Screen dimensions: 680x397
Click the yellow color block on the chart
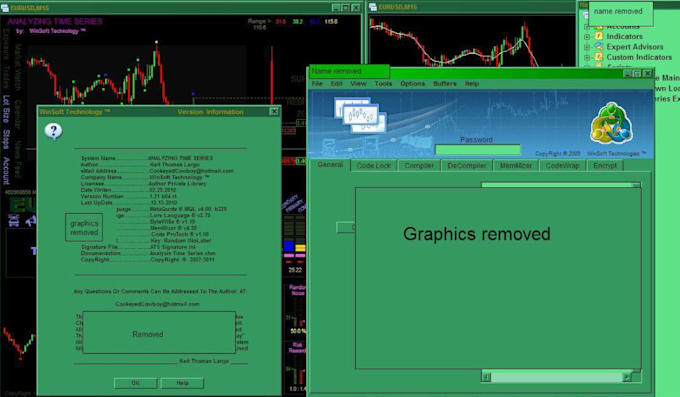(300, 248)
